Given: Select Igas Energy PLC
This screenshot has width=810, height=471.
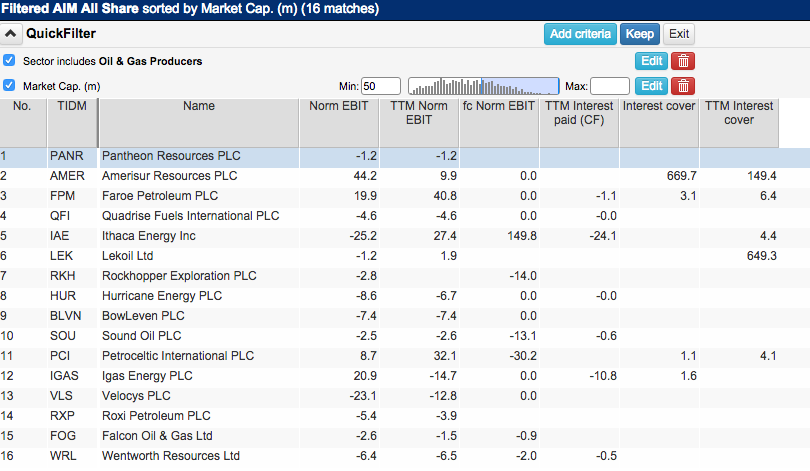Looking at the screenshot, I should click(147, 376).
